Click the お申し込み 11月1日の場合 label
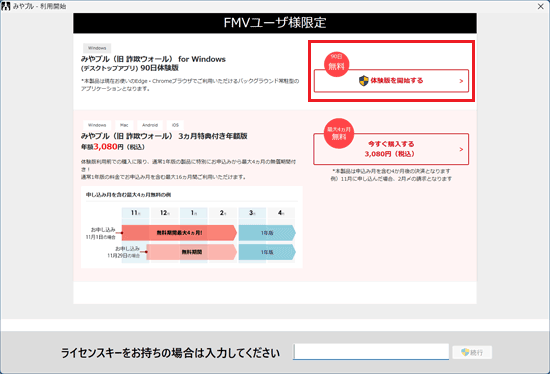 [x=101, y=233]
